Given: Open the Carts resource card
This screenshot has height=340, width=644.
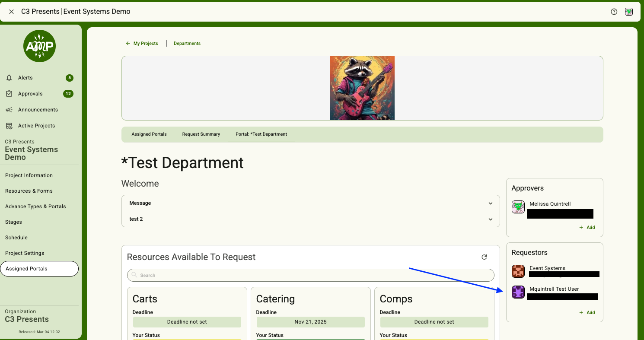Looking at the screenshot, I should 187,314.
